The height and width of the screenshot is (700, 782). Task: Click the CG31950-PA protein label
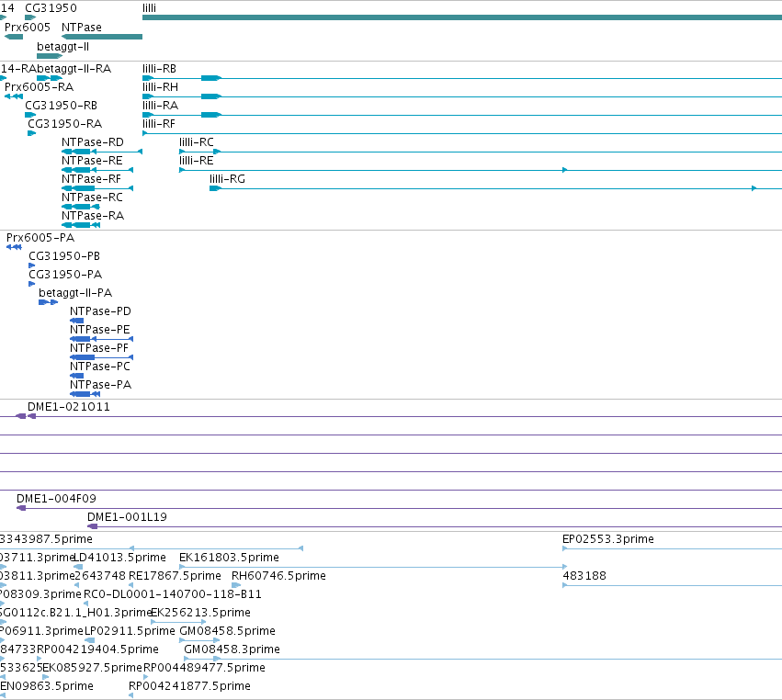coord(65,275)
